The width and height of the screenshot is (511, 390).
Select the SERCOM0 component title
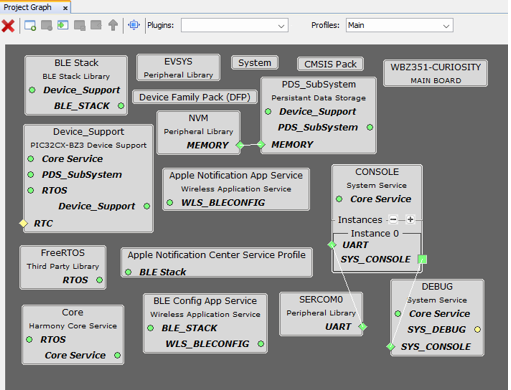pos(321,299)
